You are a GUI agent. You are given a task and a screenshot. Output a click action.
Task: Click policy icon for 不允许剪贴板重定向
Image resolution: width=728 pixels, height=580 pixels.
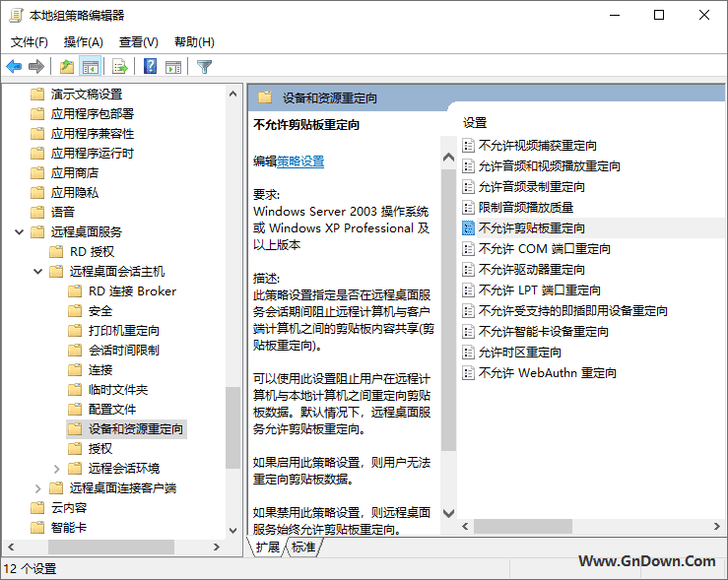tap(469, 227)
